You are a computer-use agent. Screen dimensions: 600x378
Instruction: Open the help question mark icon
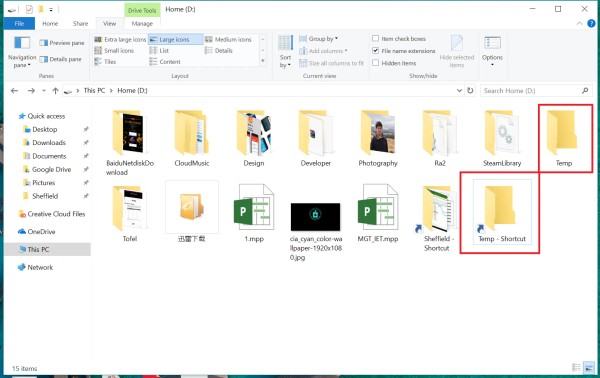pos(591,23)
